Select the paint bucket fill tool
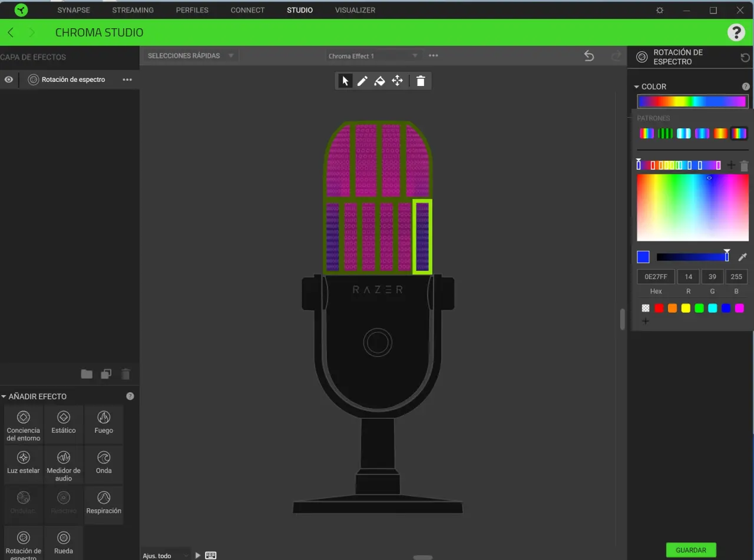Image resolution: width=754 pixels, height=560 pixels. pos(380,81)
